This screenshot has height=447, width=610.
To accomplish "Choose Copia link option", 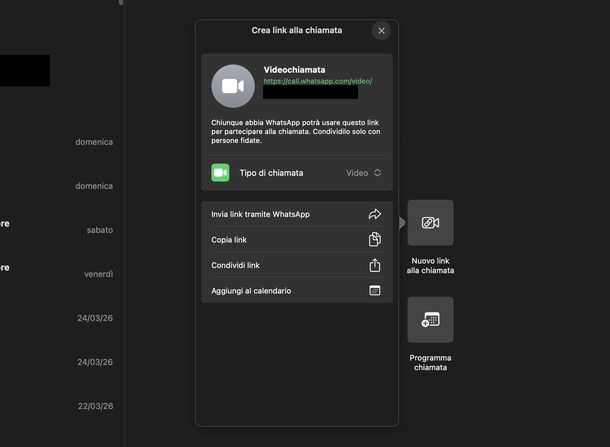I will [296, 240].
